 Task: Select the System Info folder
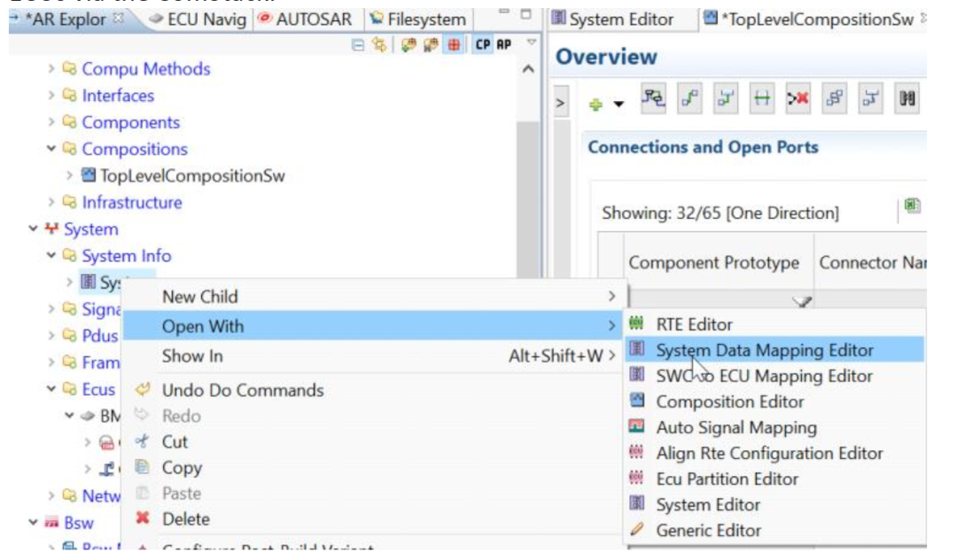point(127,255)
